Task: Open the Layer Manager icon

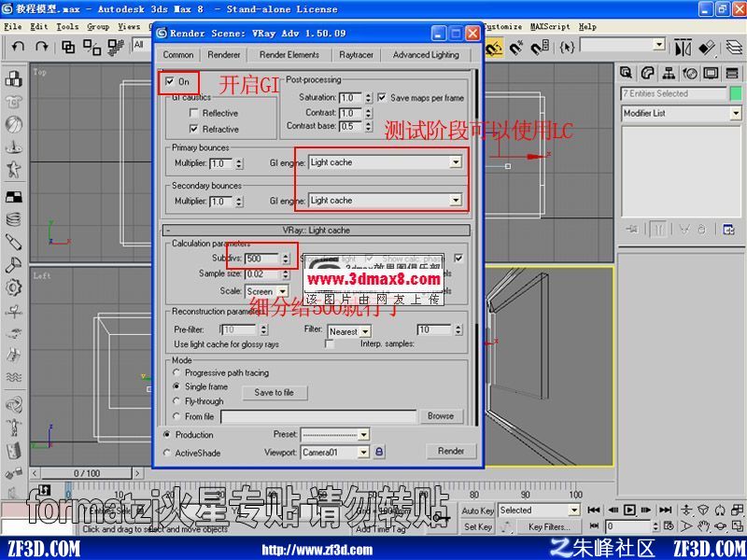Action: [735, 48]
